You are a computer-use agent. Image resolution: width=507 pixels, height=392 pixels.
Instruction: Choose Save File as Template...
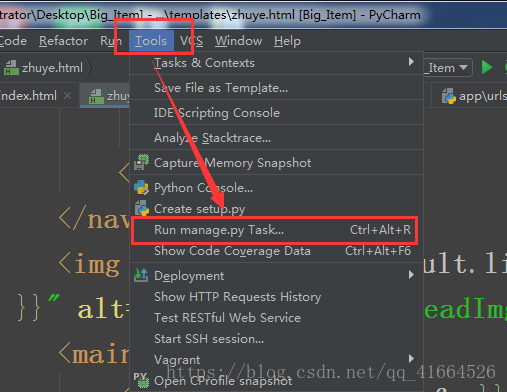click(276, 88)
